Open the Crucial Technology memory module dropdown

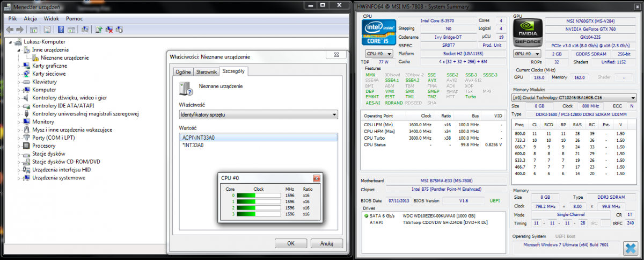click(x=574, y=98)
